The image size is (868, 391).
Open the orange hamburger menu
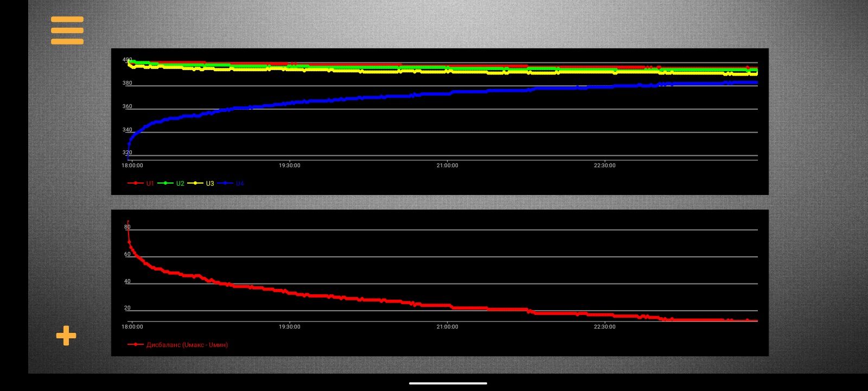pyautogui.click(x=67, y=30)
